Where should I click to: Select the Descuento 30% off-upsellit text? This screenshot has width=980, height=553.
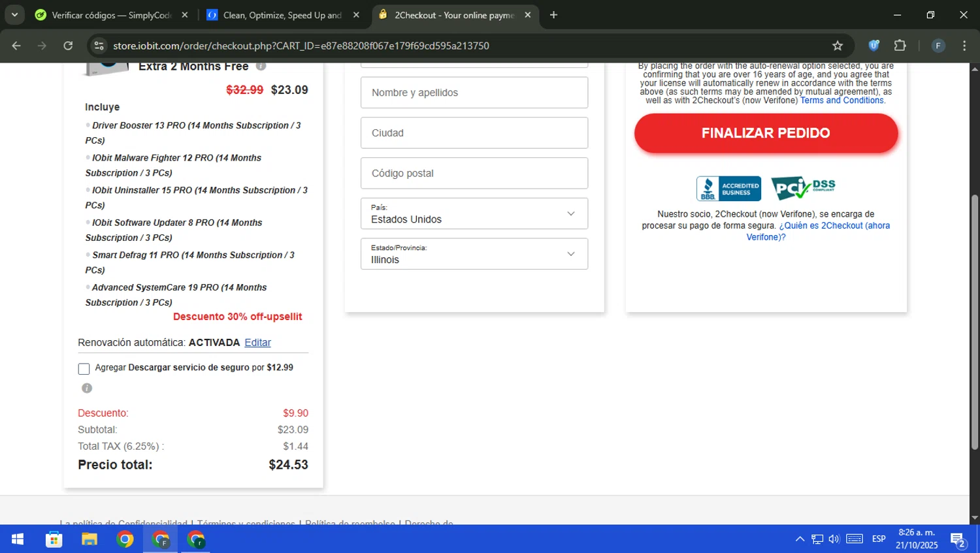click(238, 317)
